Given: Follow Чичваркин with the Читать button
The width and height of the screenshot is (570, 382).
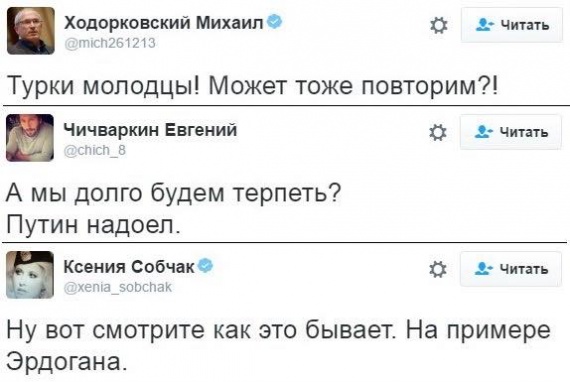Looking at the screenshot, I should [x=511, y=132].
